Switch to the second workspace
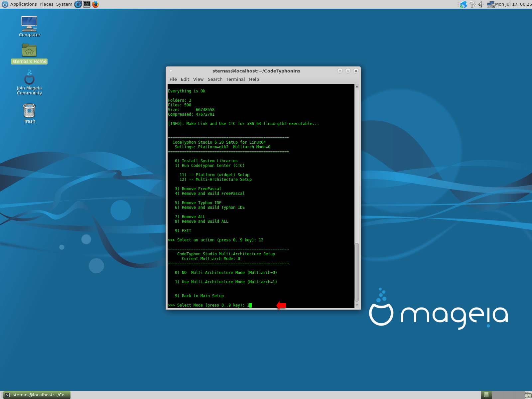Screen dimensions: 532x399 497,395
